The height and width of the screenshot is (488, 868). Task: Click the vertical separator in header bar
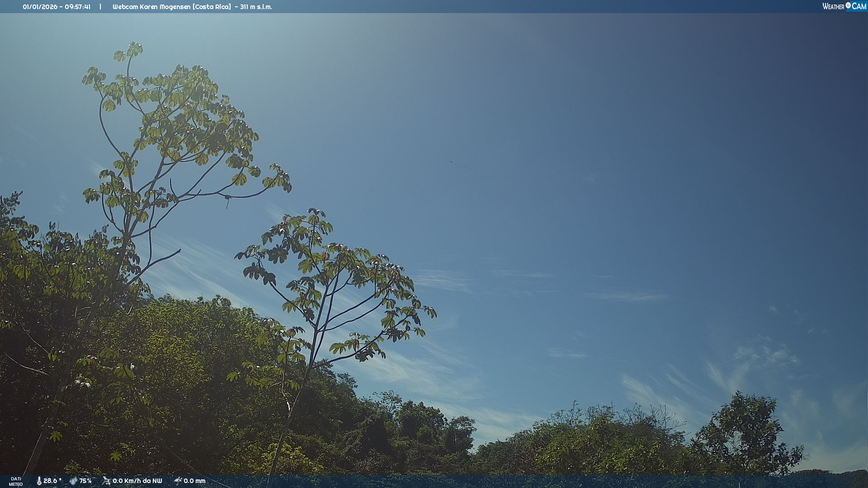[x=100, y=7]
